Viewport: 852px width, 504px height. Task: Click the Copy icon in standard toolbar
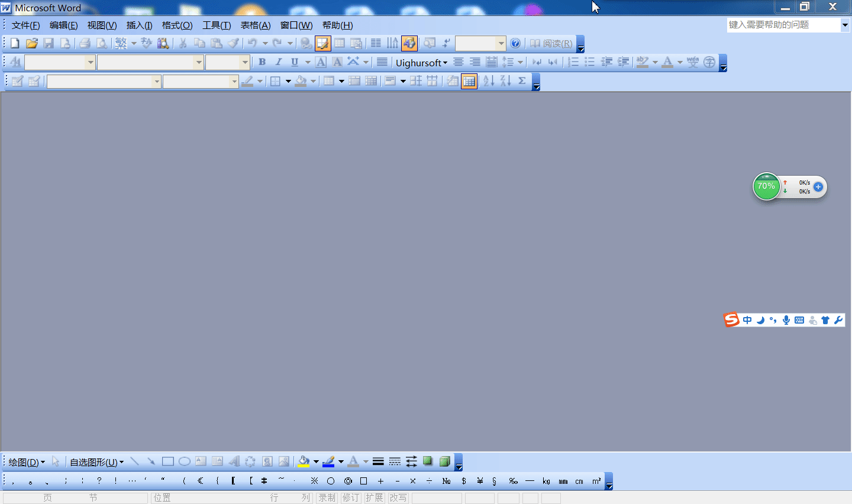[200, 43]
